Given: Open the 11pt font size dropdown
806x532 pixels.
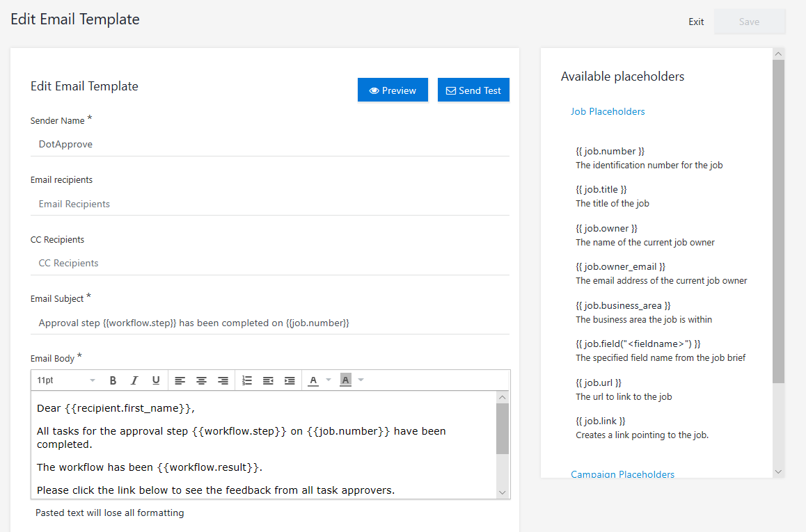Looking at the screenshot, I should pyautogui.click(x=66, y=380).
